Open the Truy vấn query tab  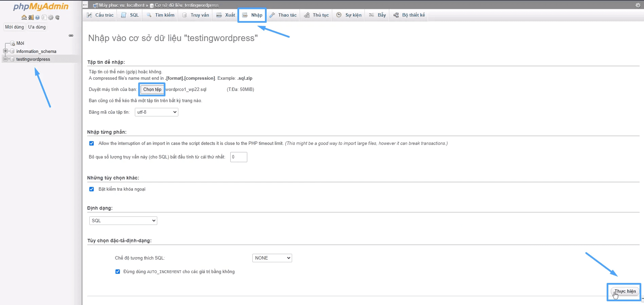[195, 15]
